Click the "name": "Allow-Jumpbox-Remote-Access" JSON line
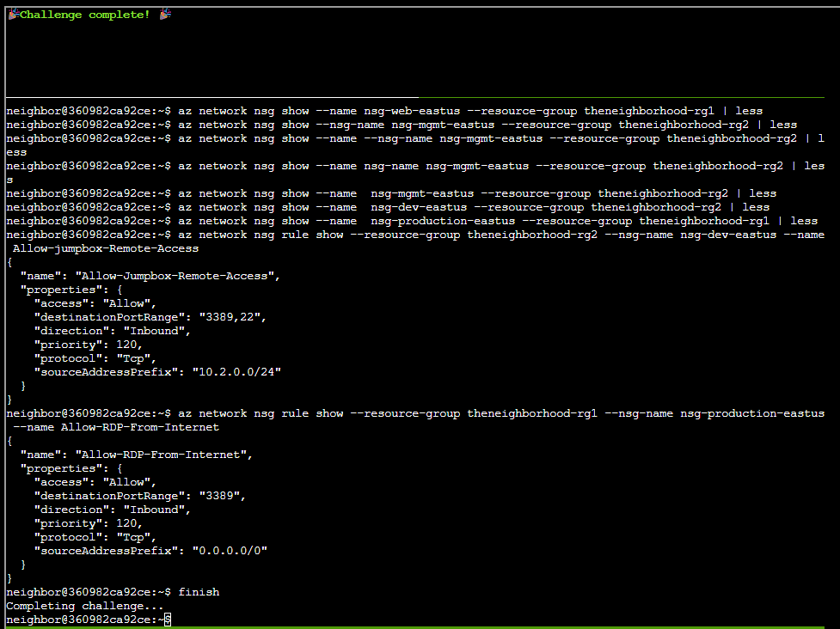840x629 pixels. [x=150, y=276]
